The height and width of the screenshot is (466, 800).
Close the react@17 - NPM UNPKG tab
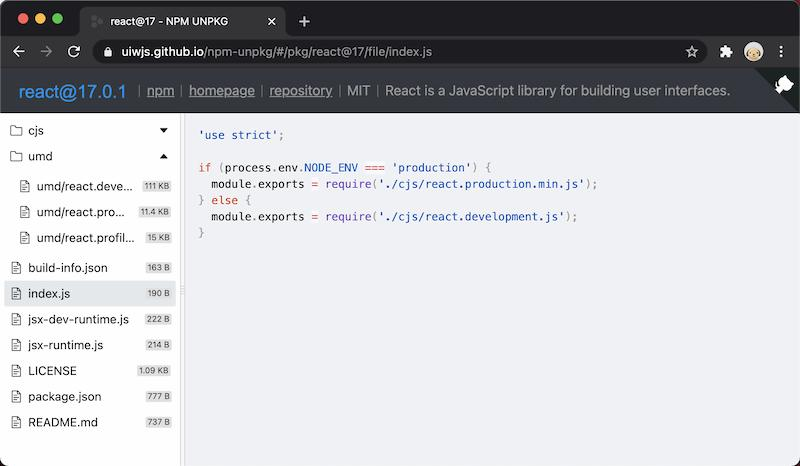[x=272, y=21]
